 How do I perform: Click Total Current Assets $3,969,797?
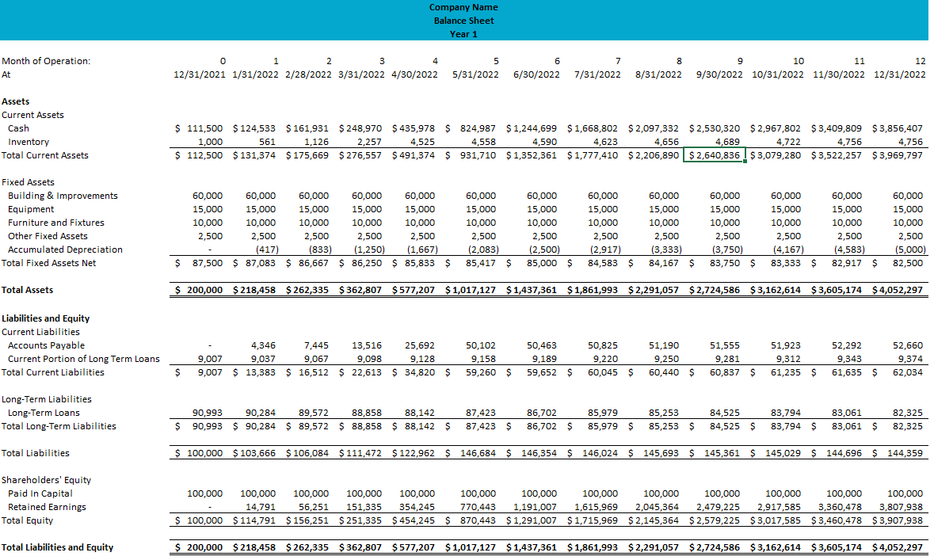click(x=897, y=155)
